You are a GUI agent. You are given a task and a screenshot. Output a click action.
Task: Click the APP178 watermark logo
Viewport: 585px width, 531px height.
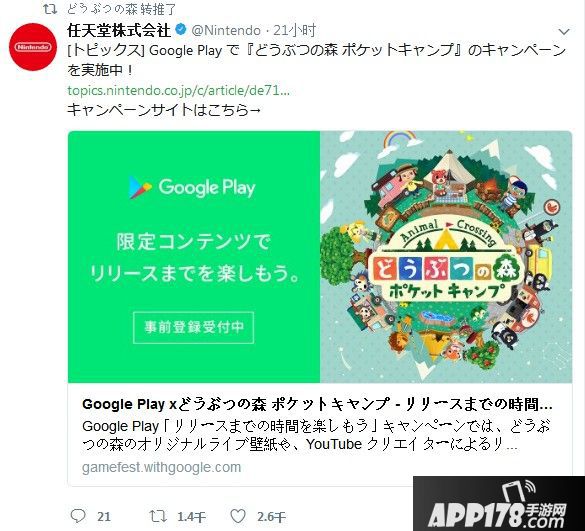coord(498,504)
